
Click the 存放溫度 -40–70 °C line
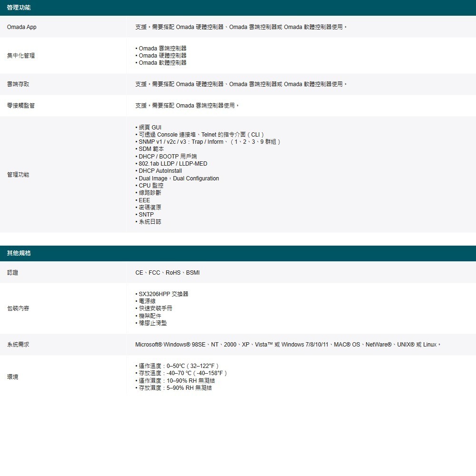[181, 373]
